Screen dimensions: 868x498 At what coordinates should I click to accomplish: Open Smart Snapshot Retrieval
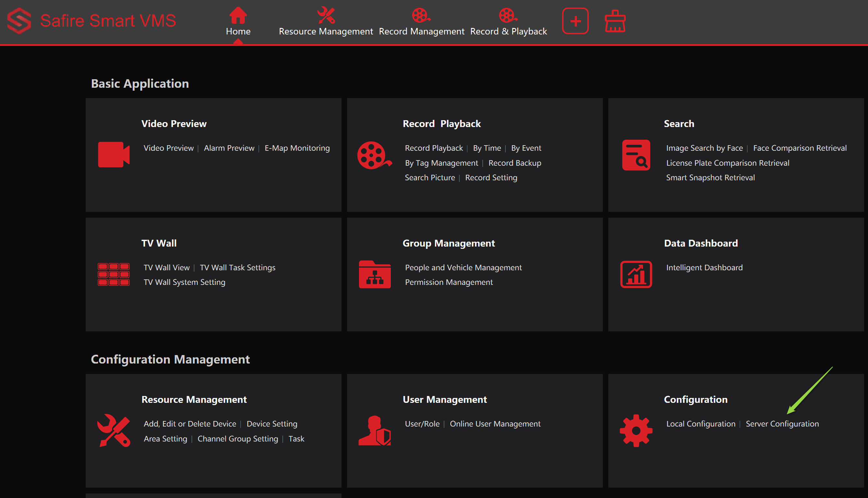[710, 177]
